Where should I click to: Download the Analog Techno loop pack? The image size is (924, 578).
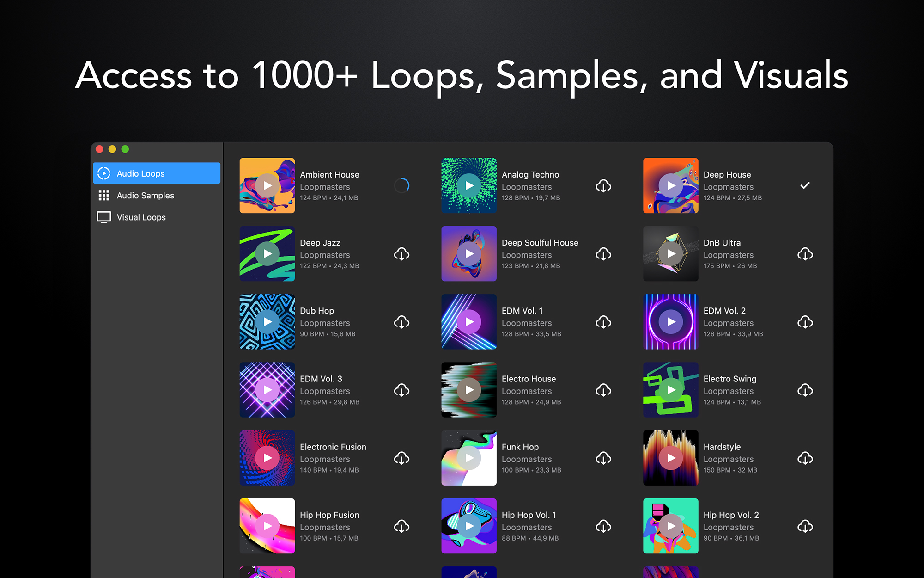click(603, 186)
